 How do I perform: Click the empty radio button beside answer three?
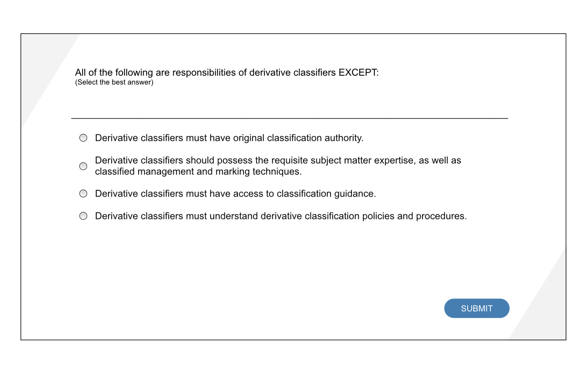[x=83, y=193]
